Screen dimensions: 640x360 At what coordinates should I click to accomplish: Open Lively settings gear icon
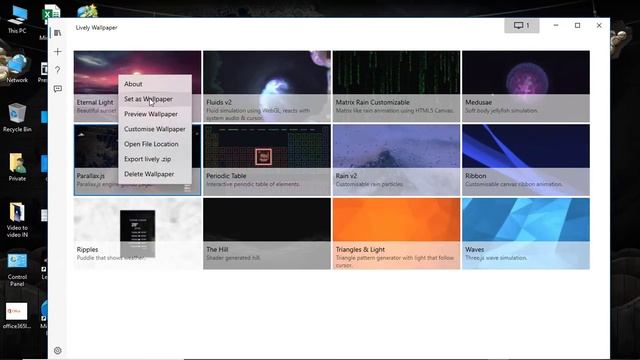coord(58,350)
